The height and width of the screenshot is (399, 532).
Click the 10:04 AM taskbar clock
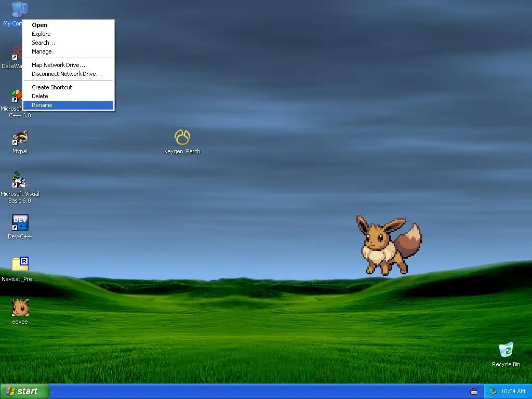pyautogui.click(x=513, y=391)
